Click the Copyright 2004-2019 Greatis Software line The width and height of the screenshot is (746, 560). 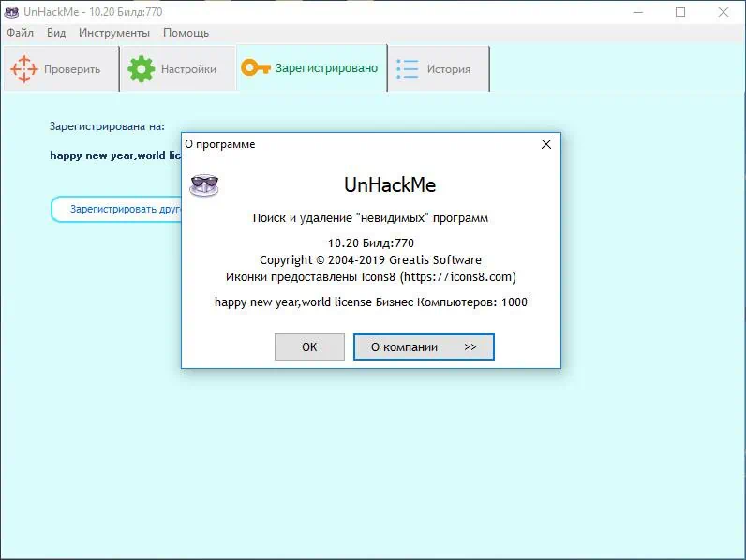[370, 260]
